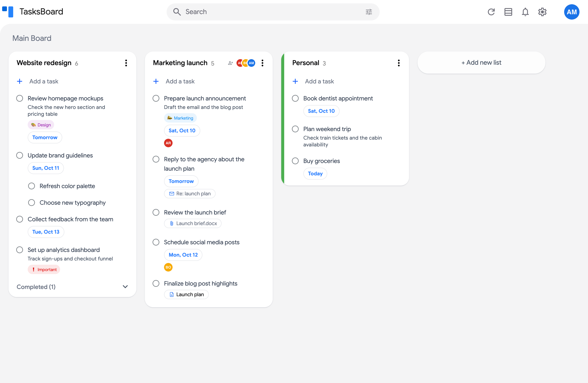Open the Main Board title
The height and width of the screenshot is (383, 588).
click(32, 38)
